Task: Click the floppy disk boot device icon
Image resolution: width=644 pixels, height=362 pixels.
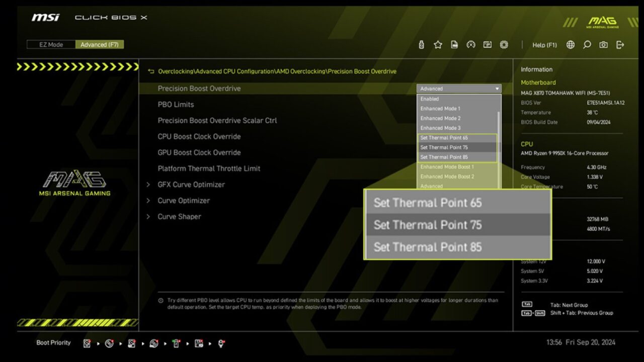Action: (x=199, y=343)
